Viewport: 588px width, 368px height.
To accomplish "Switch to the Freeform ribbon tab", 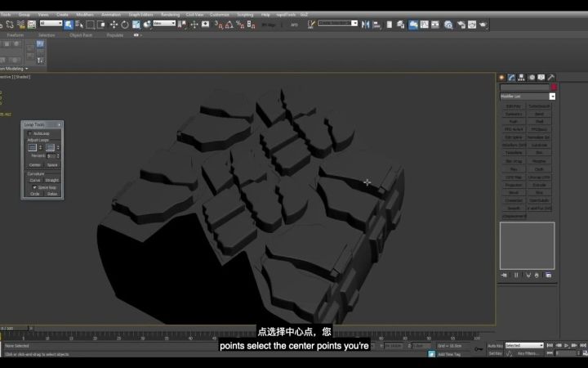I will pyautogui.click(x=16, y=35).
